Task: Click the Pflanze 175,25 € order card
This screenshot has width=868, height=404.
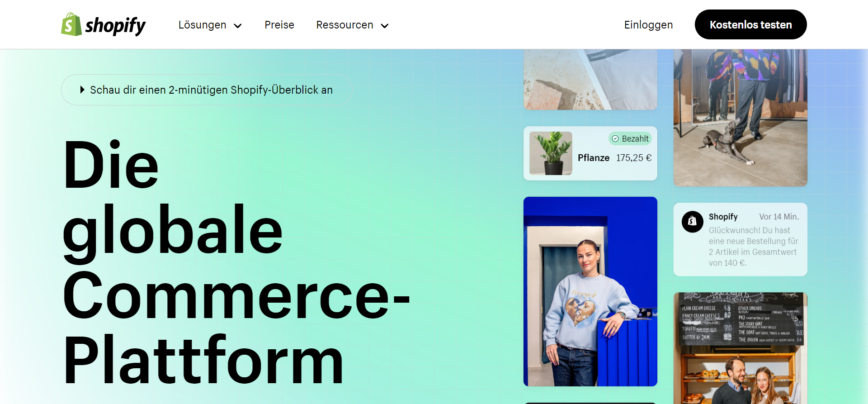Action: (x=590, y=153)
